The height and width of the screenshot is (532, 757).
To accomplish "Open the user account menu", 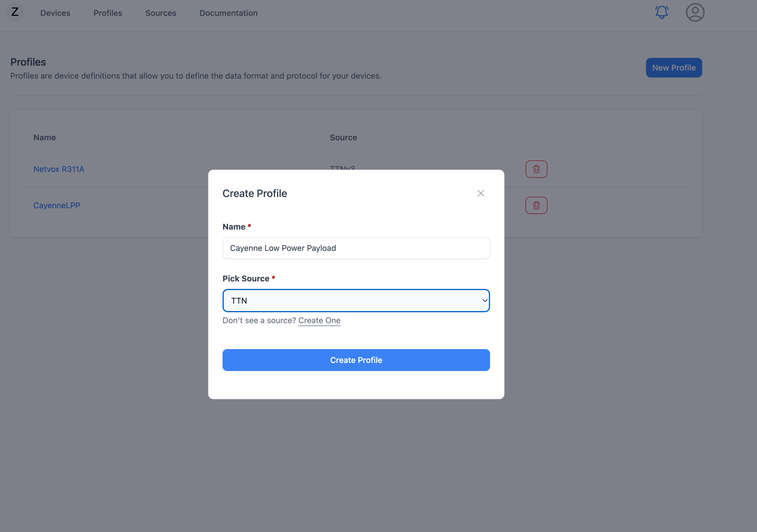I will (695, 12).
